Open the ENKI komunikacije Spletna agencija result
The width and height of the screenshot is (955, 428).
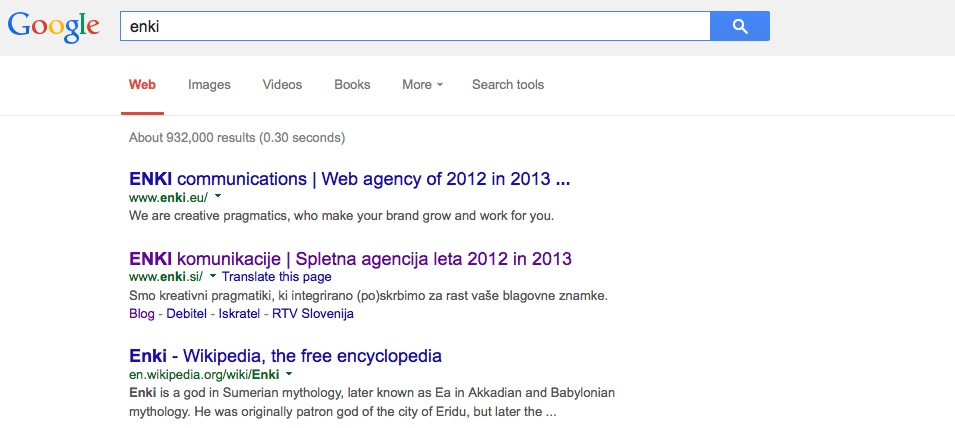tap(350, 259)
